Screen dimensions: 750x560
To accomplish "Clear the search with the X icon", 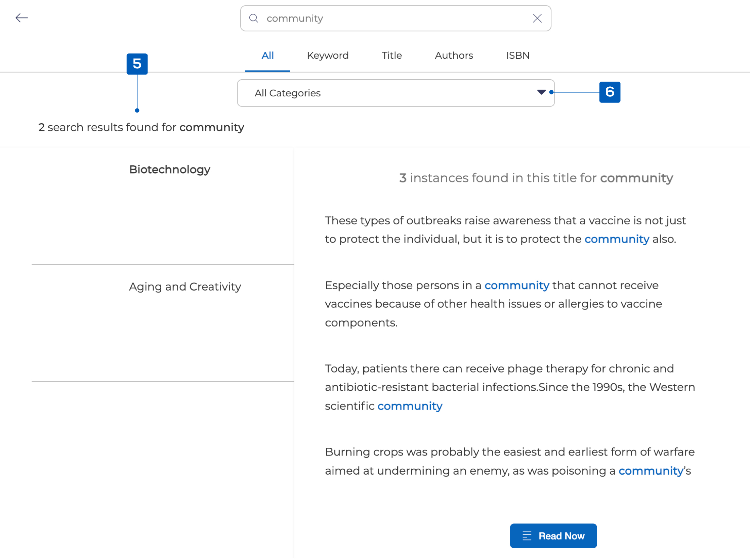I will pyautogui.click(x=537, y=18).
